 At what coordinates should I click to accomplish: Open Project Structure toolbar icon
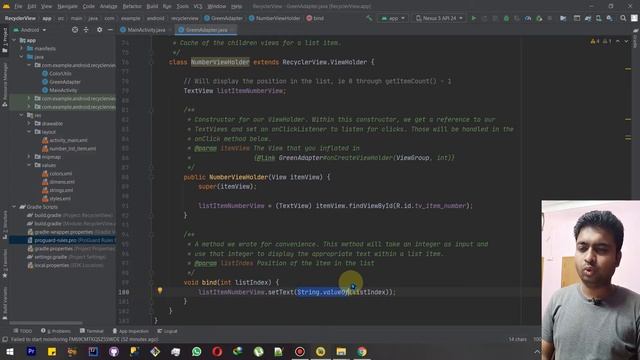(x=563, y=18)
